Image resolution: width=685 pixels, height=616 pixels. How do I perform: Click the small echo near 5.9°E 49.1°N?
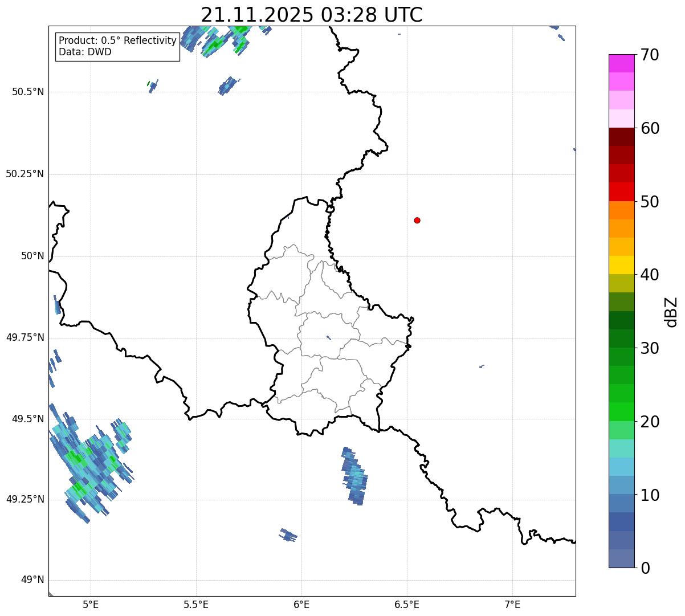pyautogui.click(x=288, y=535)
